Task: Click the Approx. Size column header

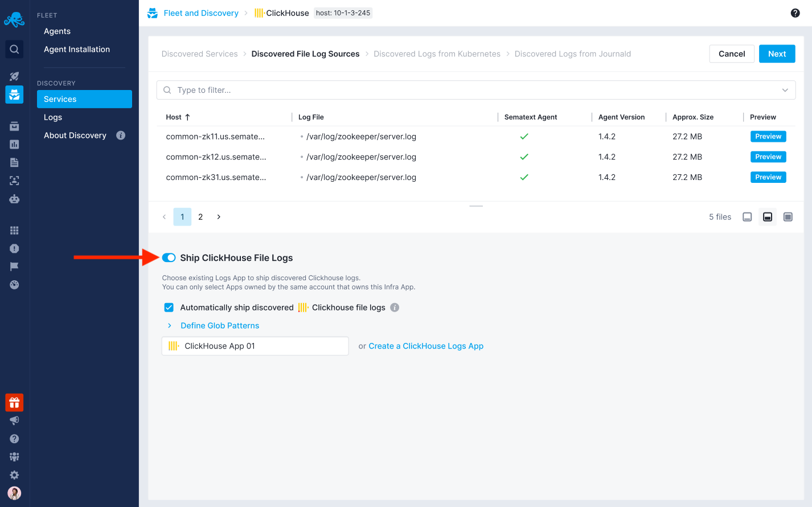Action: [x=693, y=117]
